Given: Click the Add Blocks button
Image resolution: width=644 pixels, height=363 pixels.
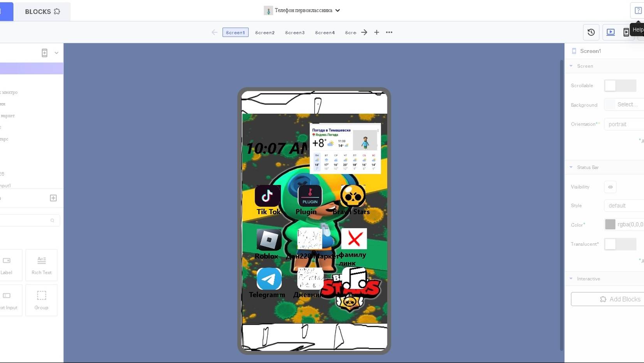Looking at the screenshot, I should [x=607, y=299].
